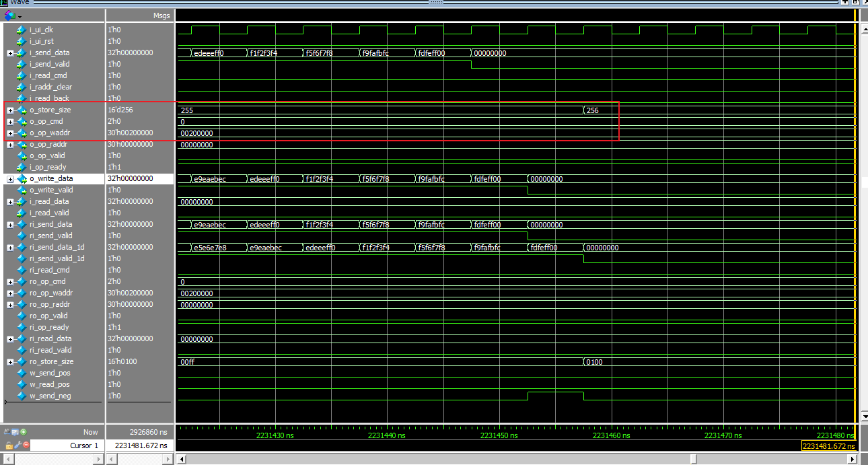
Task: Click left arrow of values pane scrollbar
Action: (110, 459)
